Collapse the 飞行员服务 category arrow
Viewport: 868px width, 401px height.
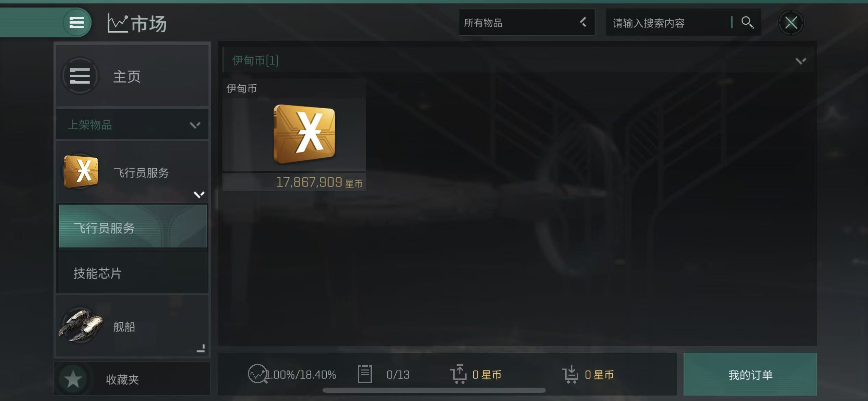coord(199,195)
